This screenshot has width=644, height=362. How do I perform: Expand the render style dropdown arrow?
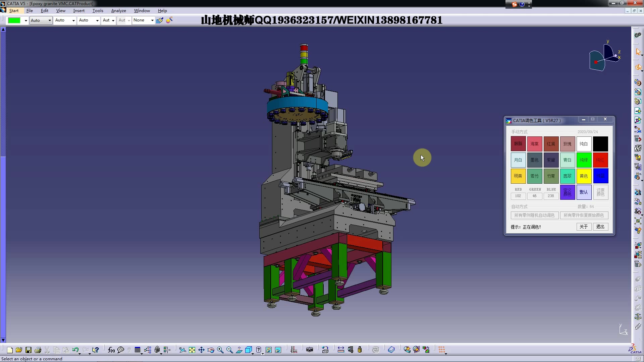click(263, 353)
